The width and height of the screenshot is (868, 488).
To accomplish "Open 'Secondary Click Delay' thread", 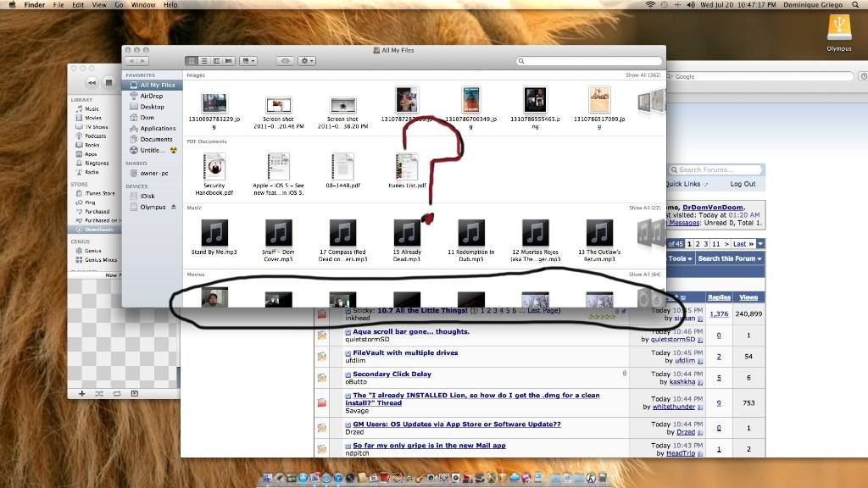I will coord(392,374).
